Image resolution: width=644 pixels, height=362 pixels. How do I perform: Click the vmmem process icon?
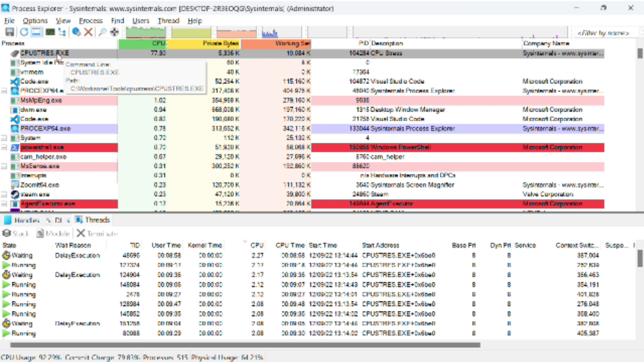pyautogui.click(x=15, y=73)
